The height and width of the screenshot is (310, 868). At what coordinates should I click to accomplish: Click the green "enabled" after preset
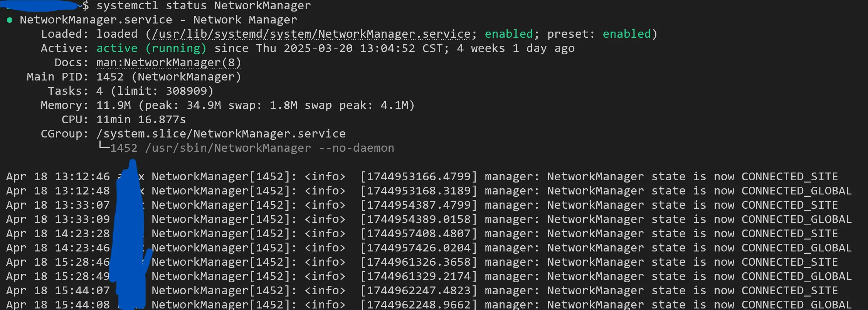[626, 34]
